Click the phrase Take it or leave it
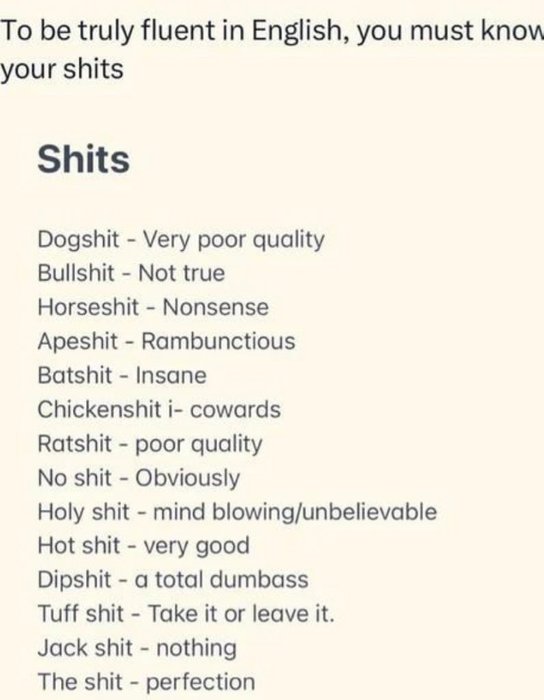 coord(241,613)
